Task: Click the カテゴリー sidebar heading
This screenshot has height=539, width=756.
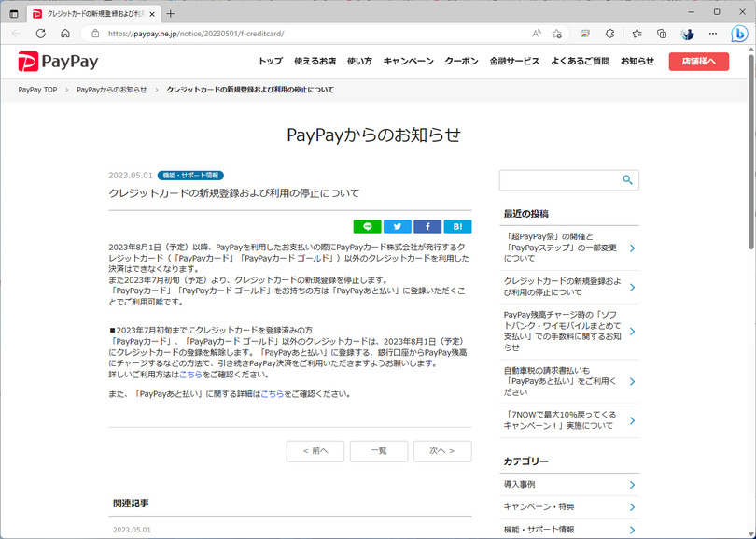Action: 526,461
